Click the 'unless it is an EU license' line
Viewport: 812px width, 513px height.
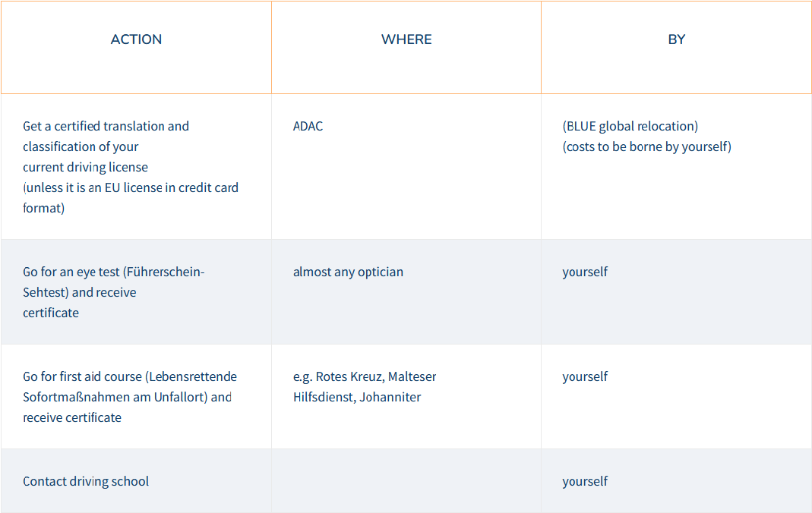(x=131, y=187)
